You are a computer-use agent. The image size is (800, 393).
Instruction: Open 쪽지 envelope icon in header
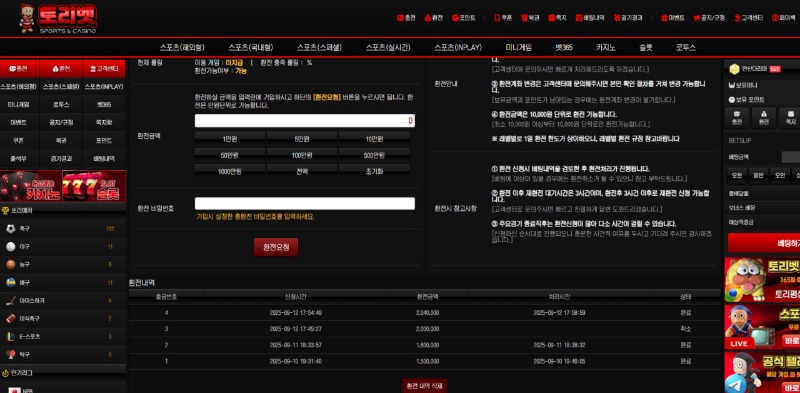tap(551, 17)
